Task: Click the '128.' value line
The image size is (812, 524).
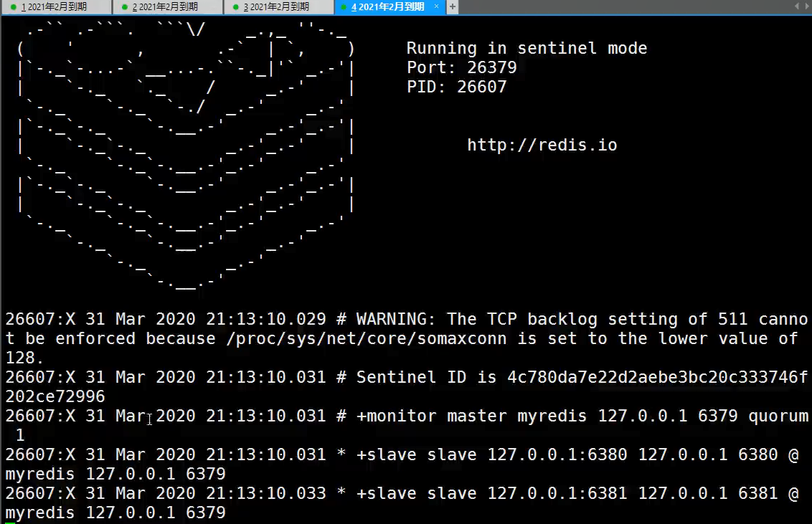Action: coord(25,358)
